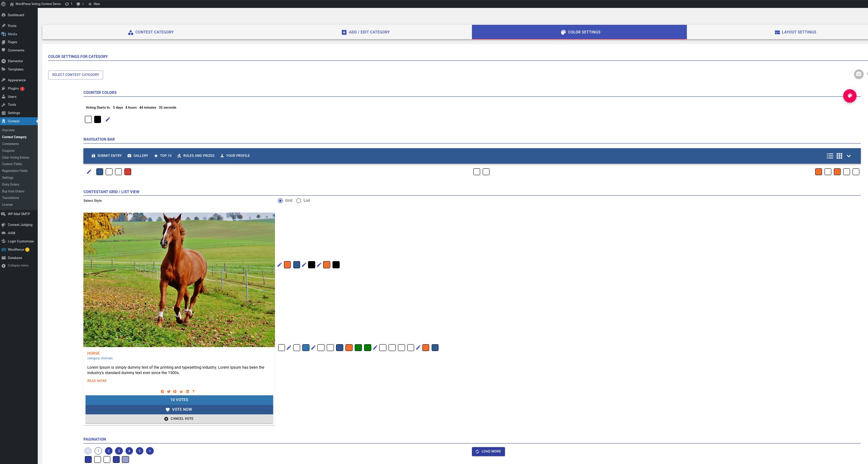Click the camera icon at top right
The width and height of the screenshot is (868, 464).
858,74
